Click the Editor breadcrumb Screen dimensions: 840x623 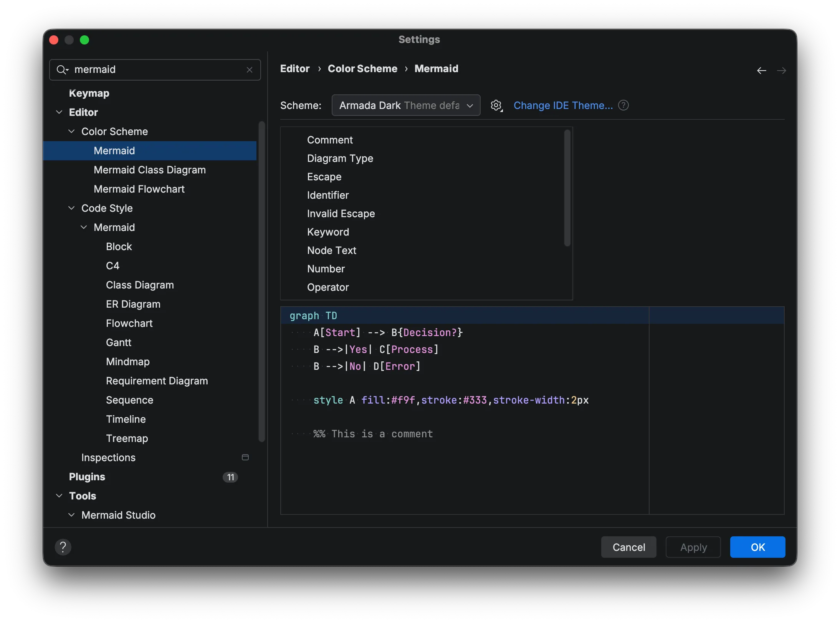click(295, 68)
